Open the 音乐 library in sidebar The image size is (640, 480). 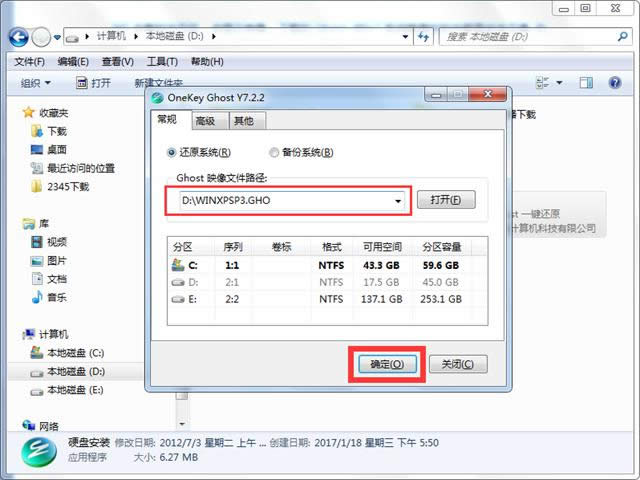[56, 297]
